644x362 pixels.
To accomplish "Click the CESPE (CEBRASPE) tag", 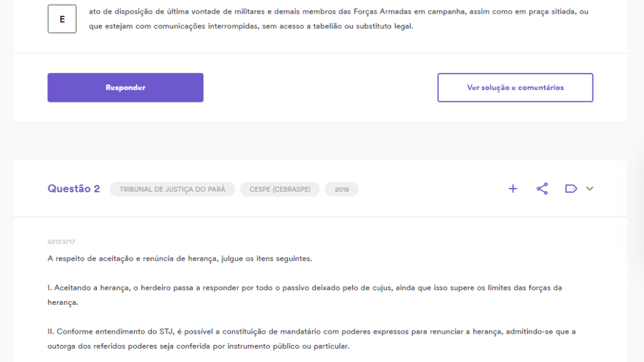I will (280, 189).
